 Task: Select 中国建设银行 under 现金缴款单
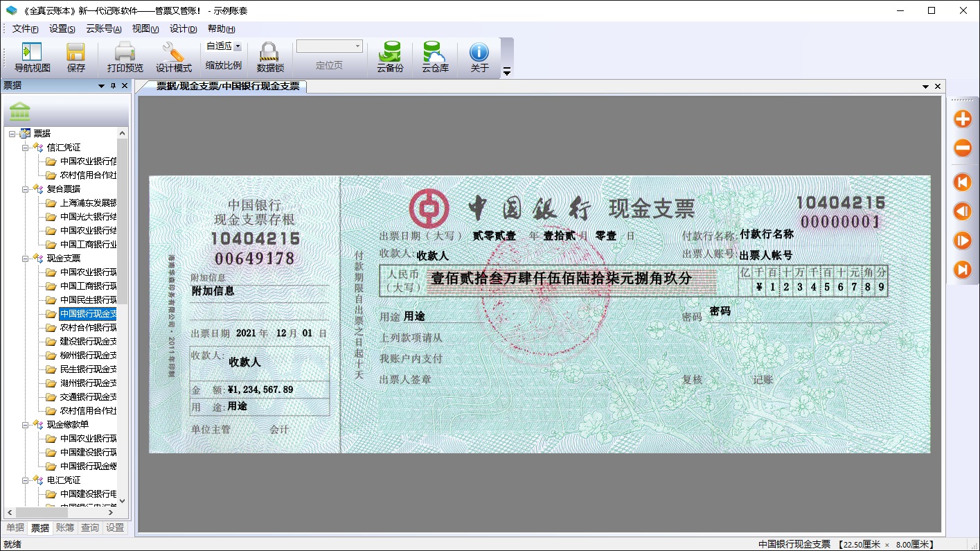pyautogui.click(x=88, y=452)
